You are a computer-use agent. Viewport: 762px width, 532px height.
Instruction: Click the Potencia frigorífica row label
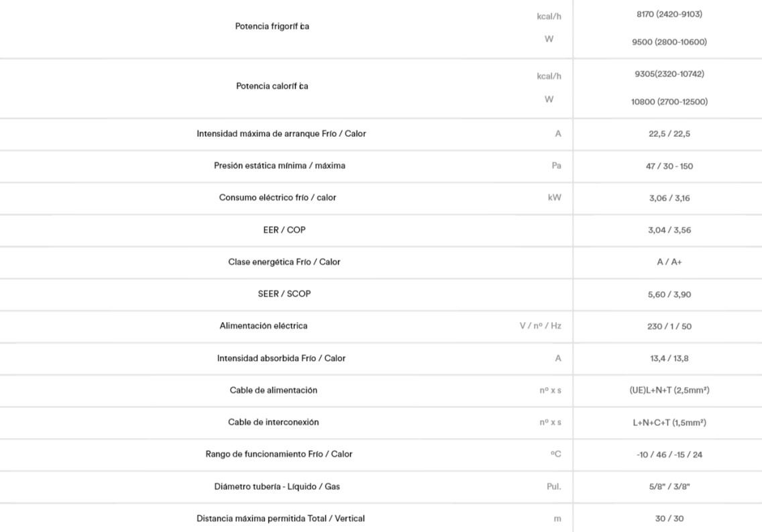(272, 26)
